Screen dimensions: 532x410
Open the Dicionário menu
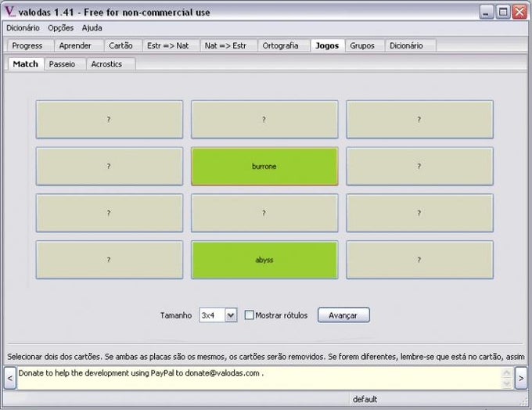tap(23, 28)
